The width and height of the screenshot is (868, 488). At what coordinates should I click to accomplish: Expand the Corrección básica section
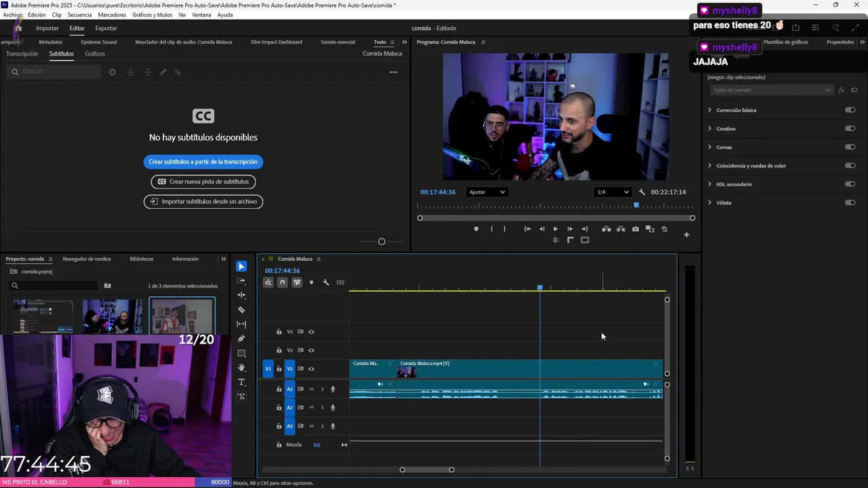click(x=710, y=110)
